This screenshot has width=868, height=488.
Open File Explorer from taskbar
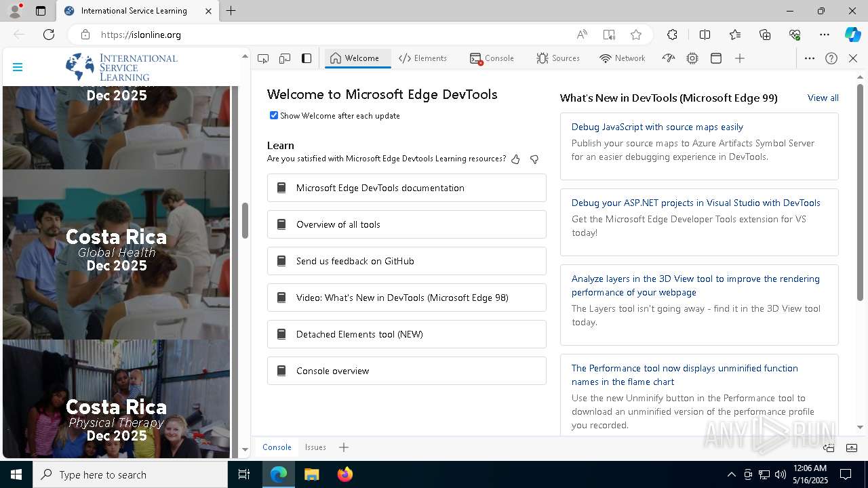click(311, 474)
